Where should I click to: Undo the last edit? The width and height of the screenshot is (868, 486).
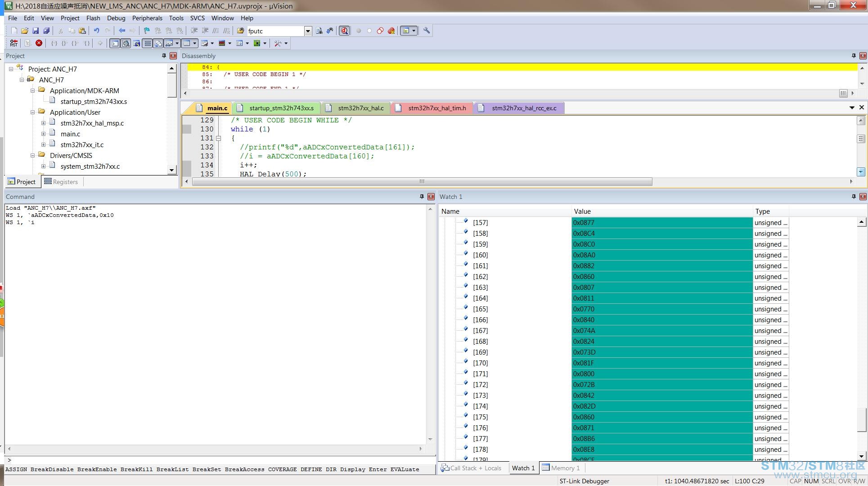coord(96,31)
